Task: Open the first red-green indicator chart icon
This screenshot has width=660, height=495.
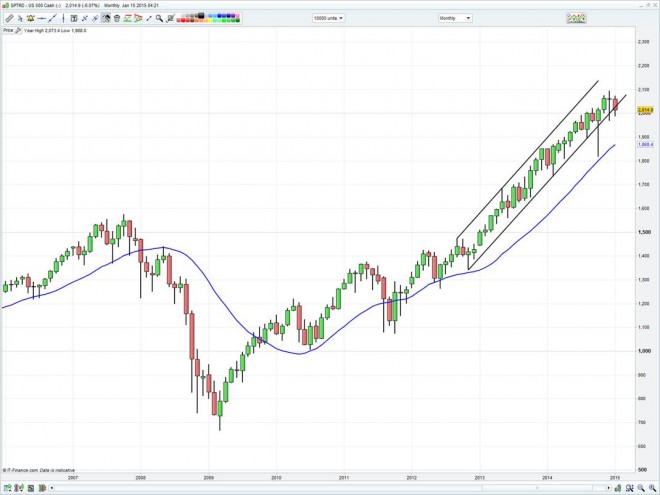Action: (x=128, y=18)
